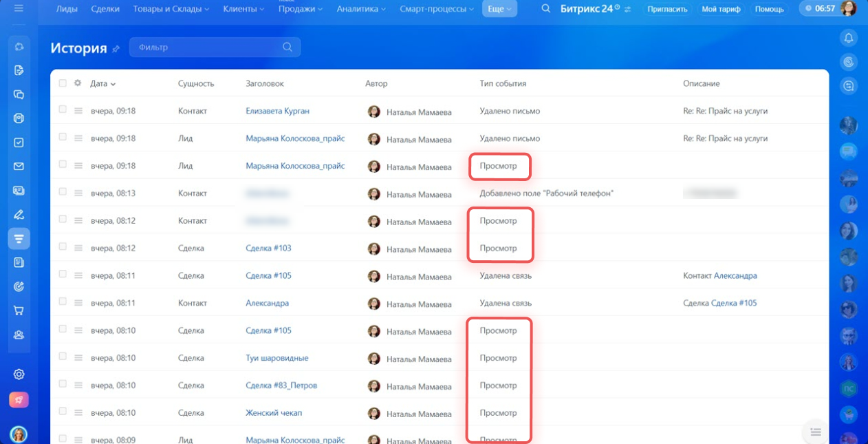Check the box next to Туи шаровидные row
This screenshot has height=444, width=868.
coord(63,357)
